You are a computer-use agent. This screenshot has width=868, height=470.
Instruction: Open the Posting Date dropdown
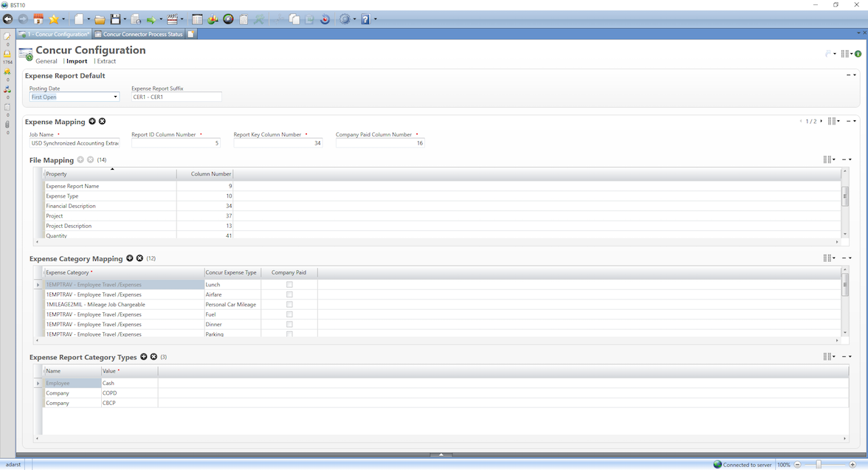pyautogui.click(x=115, y=97)
